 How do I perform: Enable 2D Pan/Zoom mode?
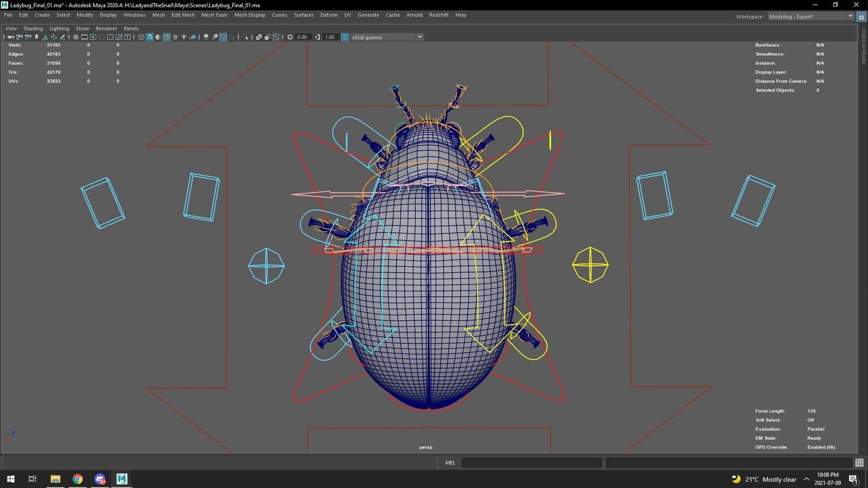54,37
